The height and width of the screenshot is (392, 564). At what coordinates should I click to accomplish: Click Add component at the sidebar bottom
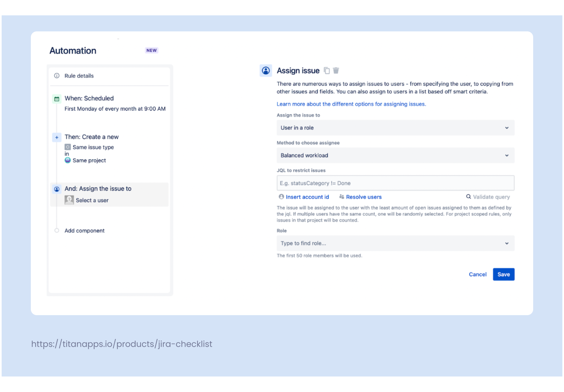click(x=84, y=231)
